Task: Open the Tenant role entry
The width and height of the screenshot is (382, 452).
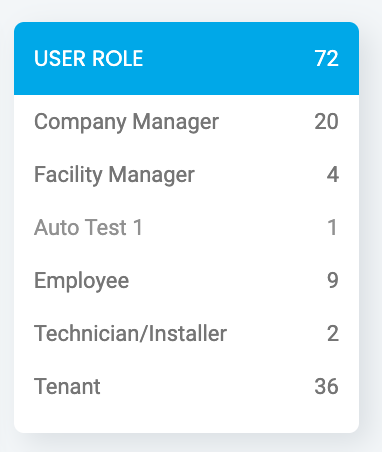Action: click(67, 386)
